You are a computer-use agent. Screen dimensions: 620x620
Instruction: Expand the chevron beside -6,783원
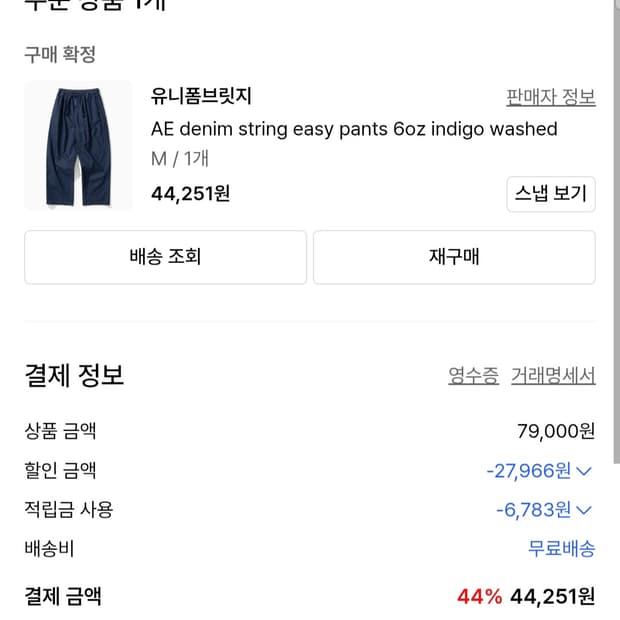pyautogui.click(x=585, y=510)
